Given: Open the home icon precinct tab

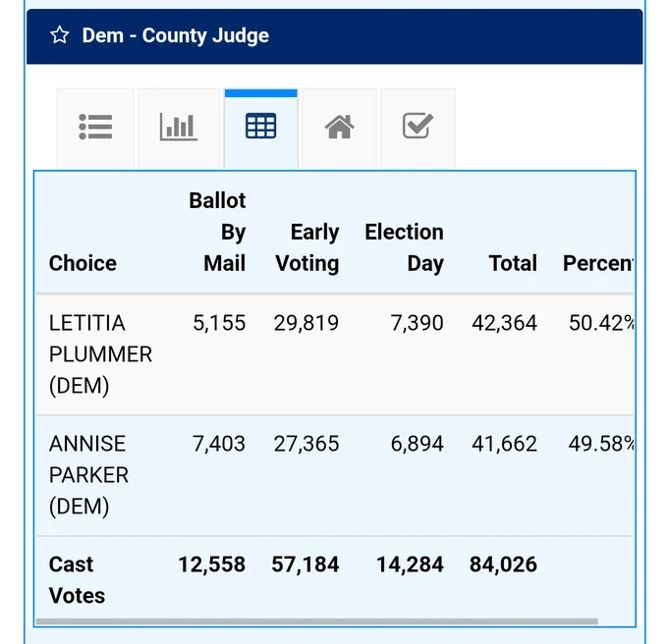Looking at the screenshot, I should click(340, 128).
